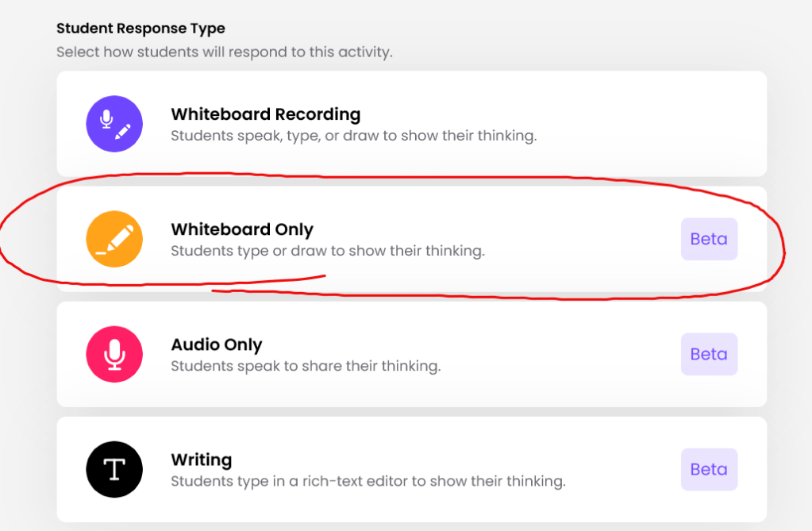This screenshot has height=531, width=812.
Task: Click the 'Students speak, type, or draw' description
Action: 354,136
